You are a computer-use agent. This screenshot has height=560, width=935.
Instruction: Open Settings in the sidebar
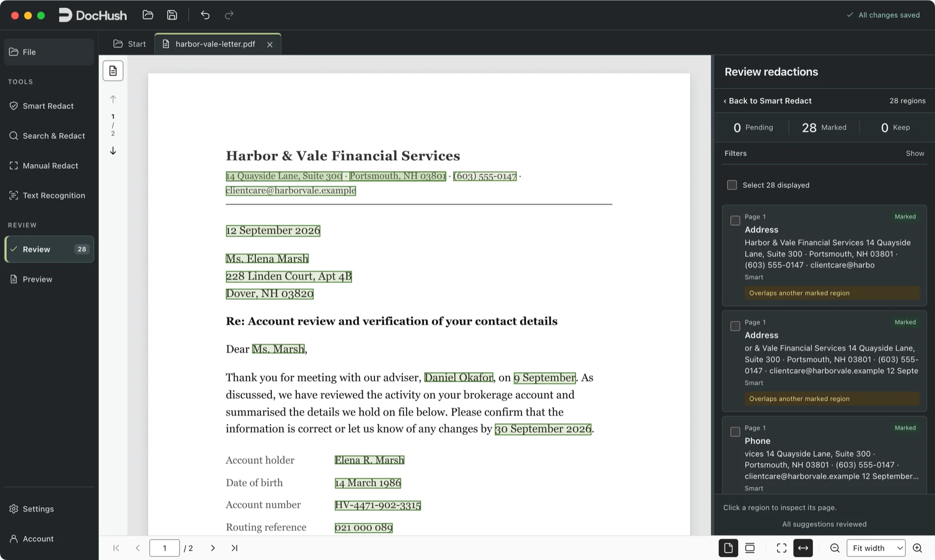click(x=49, y=509)
